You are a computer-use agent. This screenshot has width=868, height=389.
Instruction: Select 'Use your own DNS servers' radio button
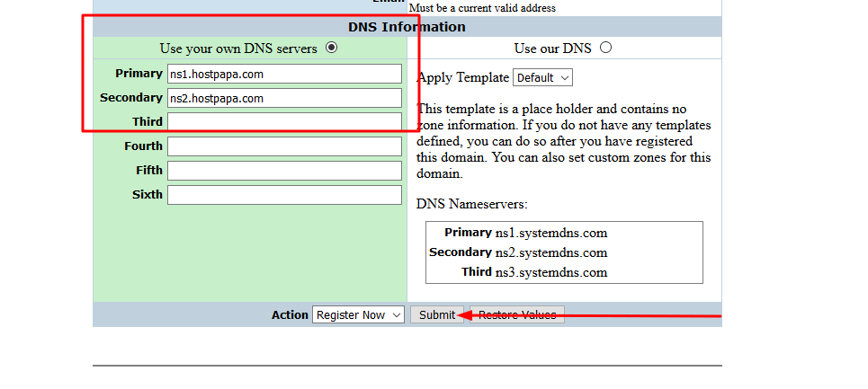pyautogui.click(x=331, y=48)
